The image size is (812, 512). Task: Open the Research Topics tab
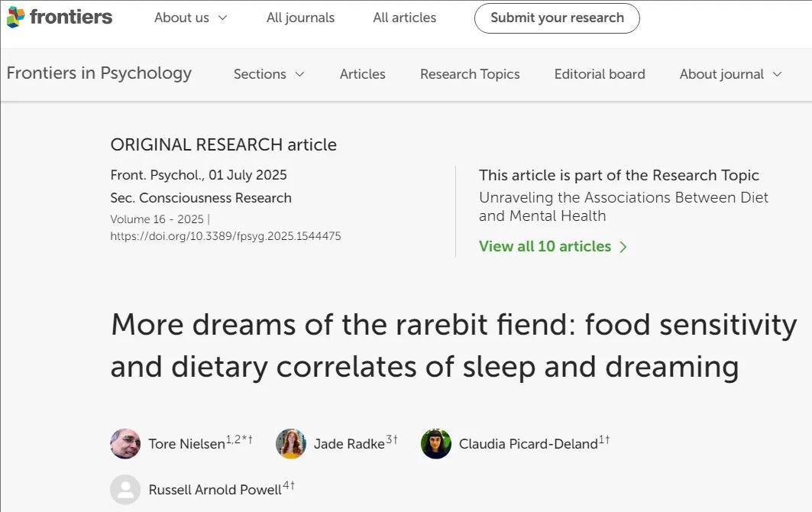(470, 74)
